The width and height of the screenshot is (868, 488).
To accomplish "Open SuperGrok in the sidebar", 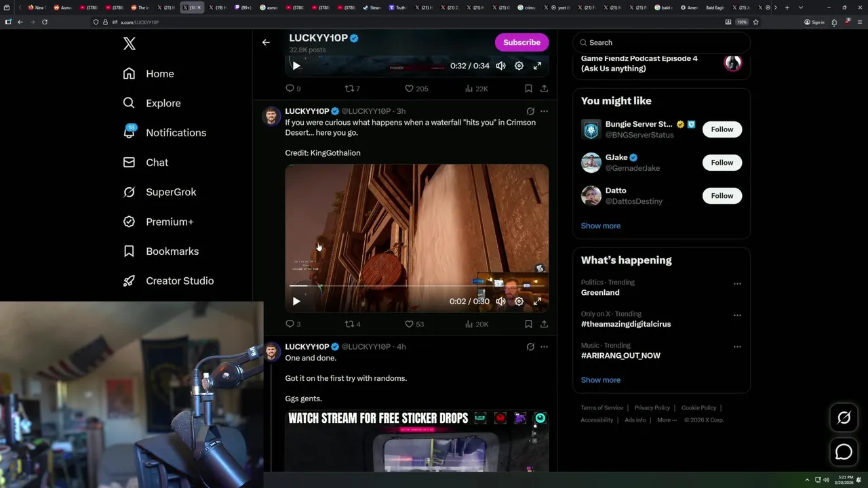I will click(159, 192).
